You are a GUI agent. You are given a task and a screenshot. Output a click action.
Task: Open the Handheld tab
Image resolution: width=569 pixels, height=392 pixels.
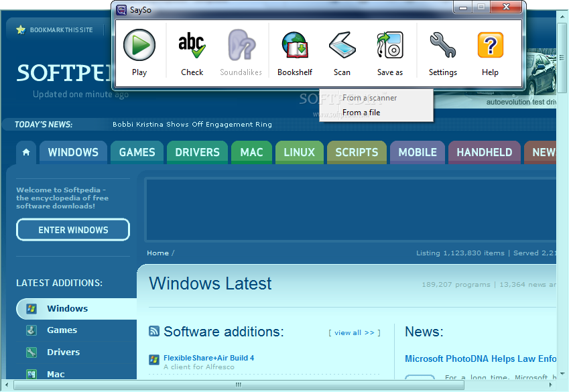pyautogui.click(x=485, y=152)
